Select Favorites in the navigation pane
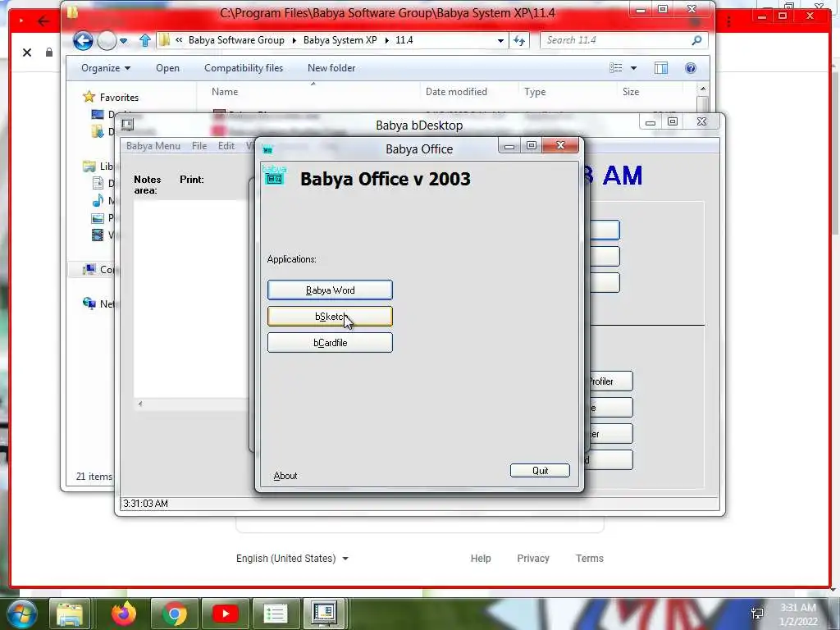840x630 pixels. (x=119, y=98)
